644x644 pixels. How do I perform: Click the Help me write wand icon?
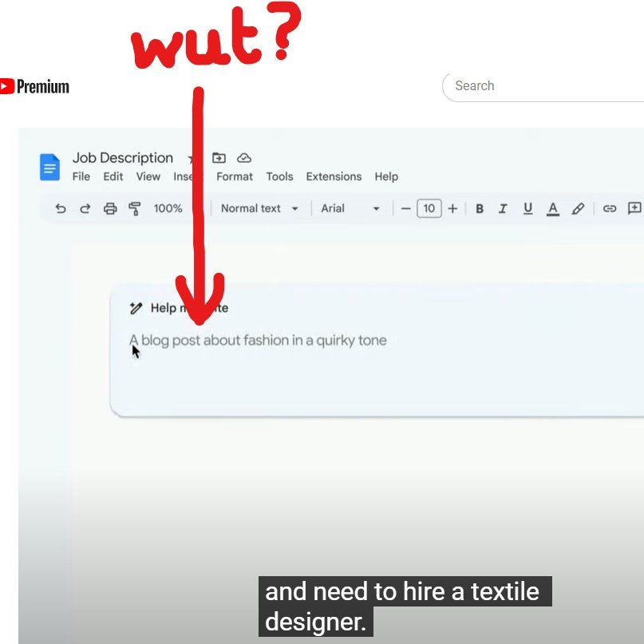pos(136,308)
